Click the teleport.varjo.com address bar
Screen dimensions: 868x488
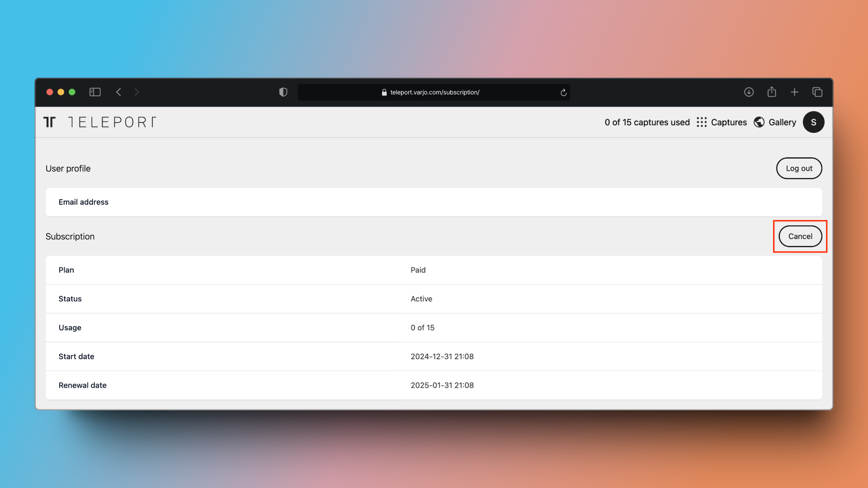(434, 92)
